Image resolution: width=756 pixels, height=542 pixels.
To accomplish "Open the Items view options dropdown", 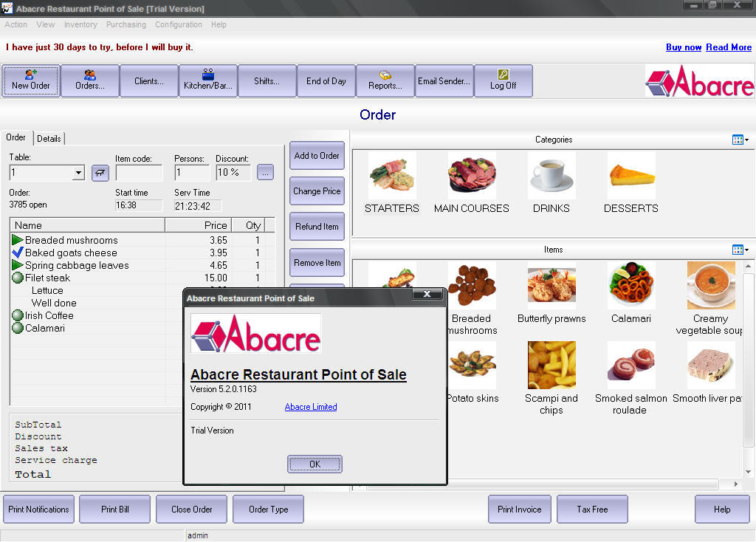I will coord(740,250).
